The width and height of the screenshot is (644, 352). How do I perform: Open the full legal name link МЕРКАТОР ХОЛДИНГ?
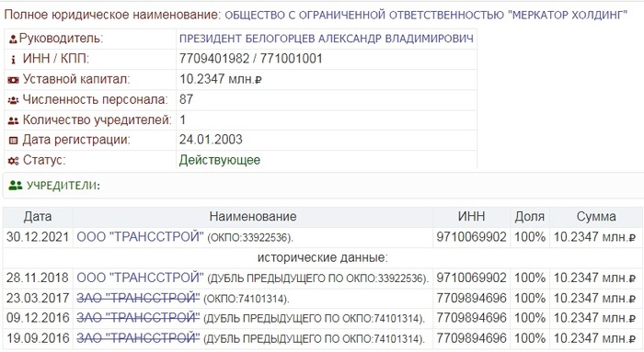[426, 16]
